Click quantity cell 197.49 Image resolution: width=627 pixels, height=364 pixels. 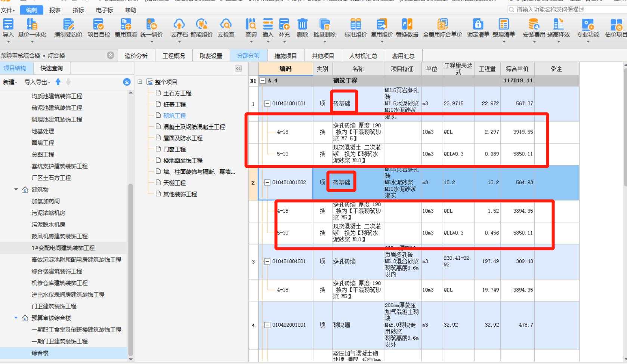(x=487, y=261)
